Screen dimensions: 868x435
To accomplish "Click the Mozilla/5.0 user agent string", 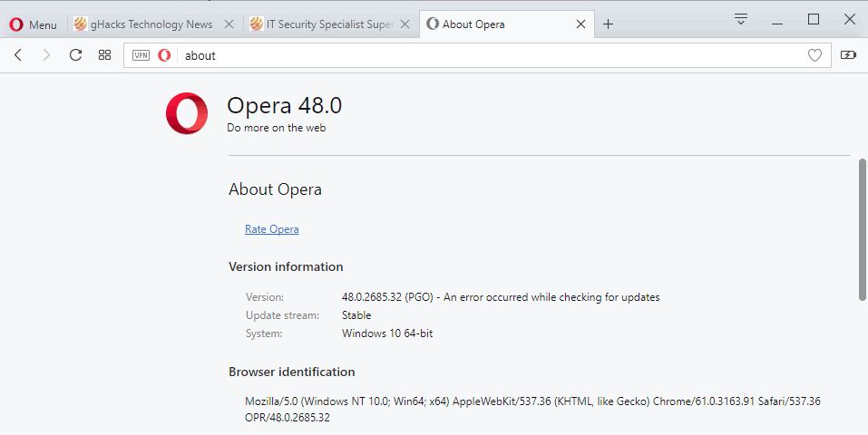I will click(x=532, y=409).
